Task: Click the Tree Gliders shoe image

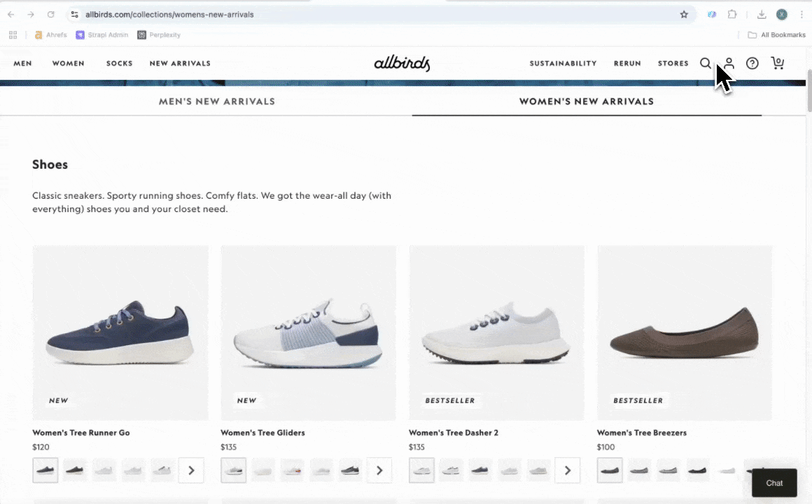Action: click(x=309, y=332)
